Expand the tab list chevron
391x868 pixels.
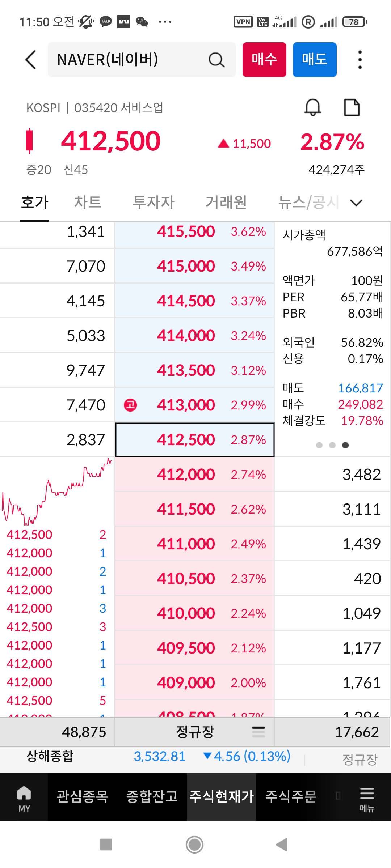[x=356, y=203]
